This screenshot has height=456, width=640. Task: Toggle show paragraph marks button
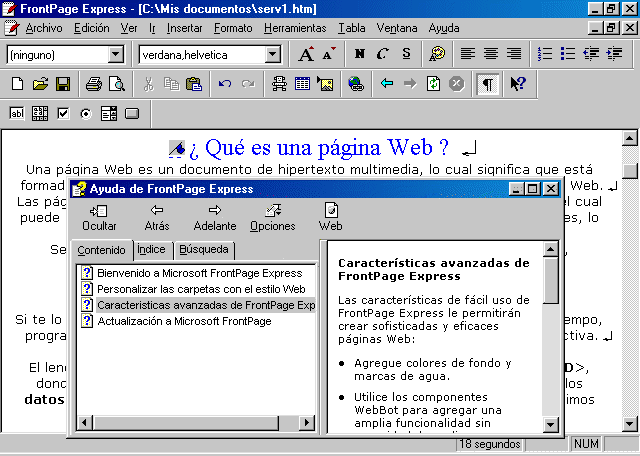pyautogui.click(x=487, y=84)
